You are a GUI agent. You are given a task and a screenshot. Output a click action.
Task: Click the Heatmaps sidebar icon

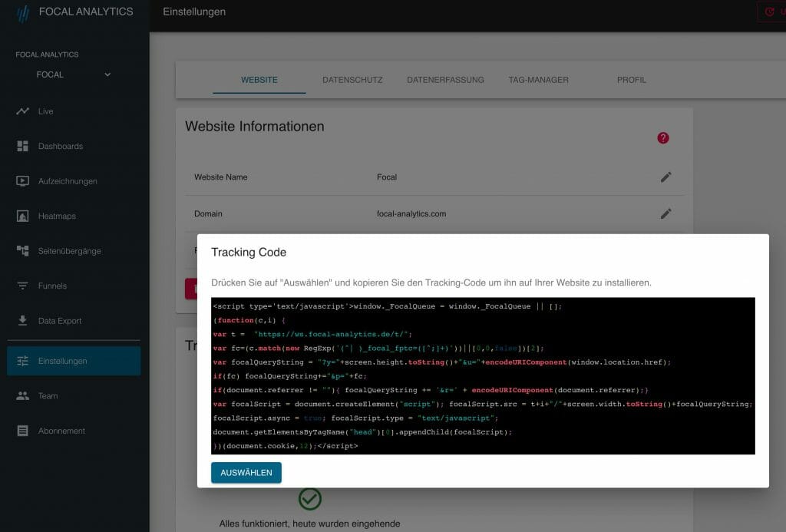tap(22, 216)
